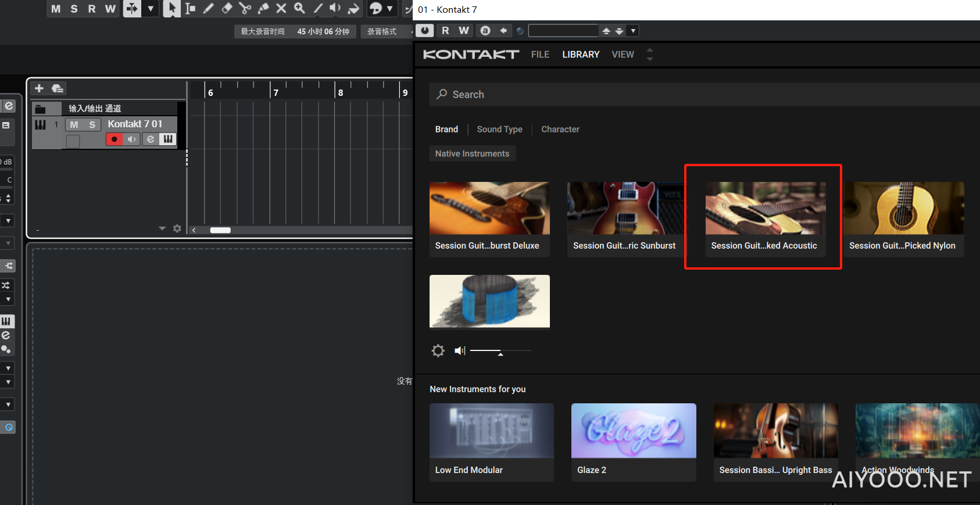Click inspector 'e' edit icon at left edge
Image resolution: width=980 pixels, height=505 pixels.
coord(9,106)
